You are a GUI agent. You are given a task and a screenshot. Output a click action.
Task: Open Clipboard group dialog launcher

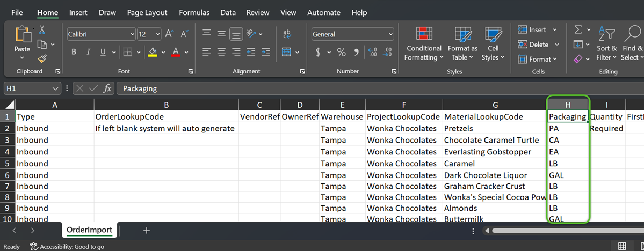[58, 71]
